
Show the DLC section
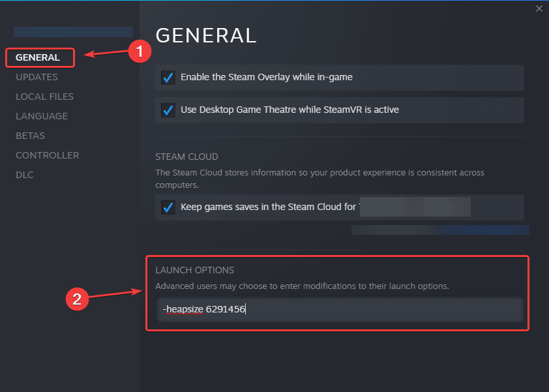point(25,175)
